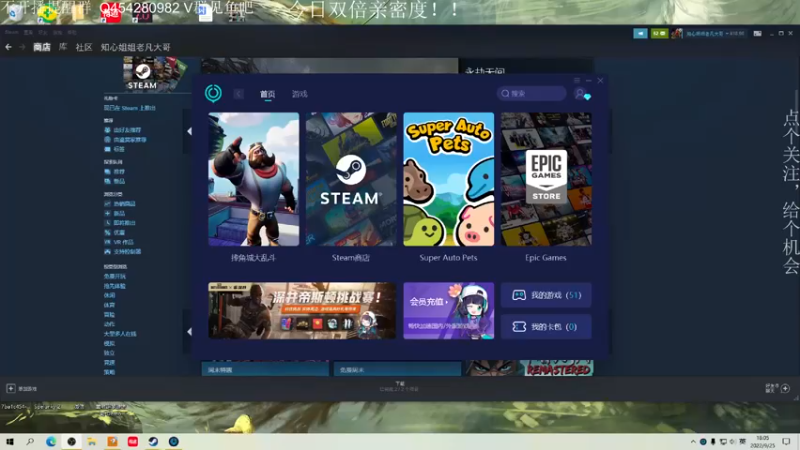Go forward in Steam window navigation
The width and height of the screenshot is (800, 450).
click(x=22, y=47)
